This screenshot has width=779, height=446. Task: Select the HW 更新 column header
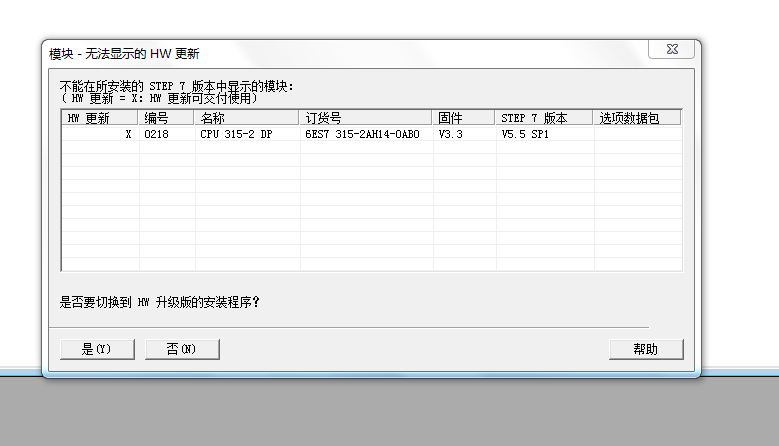click(100, 118)
